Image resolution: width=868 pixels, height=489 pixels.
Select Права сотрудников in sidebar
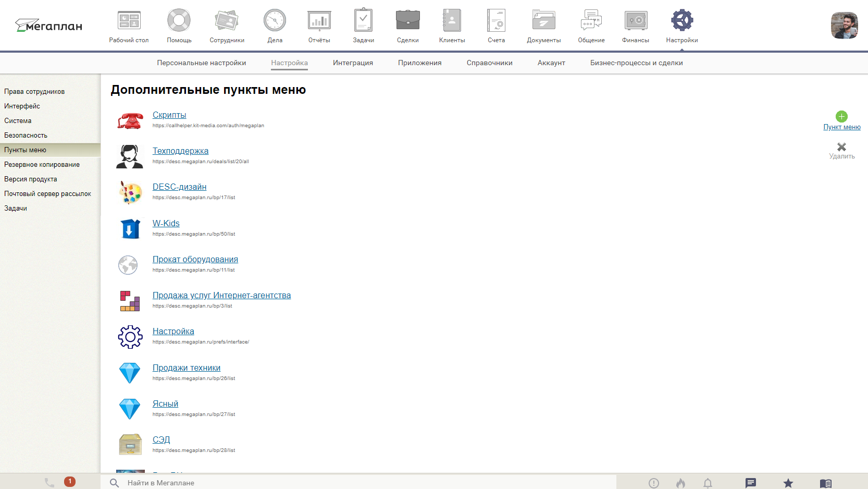click(x=50, y=92)
